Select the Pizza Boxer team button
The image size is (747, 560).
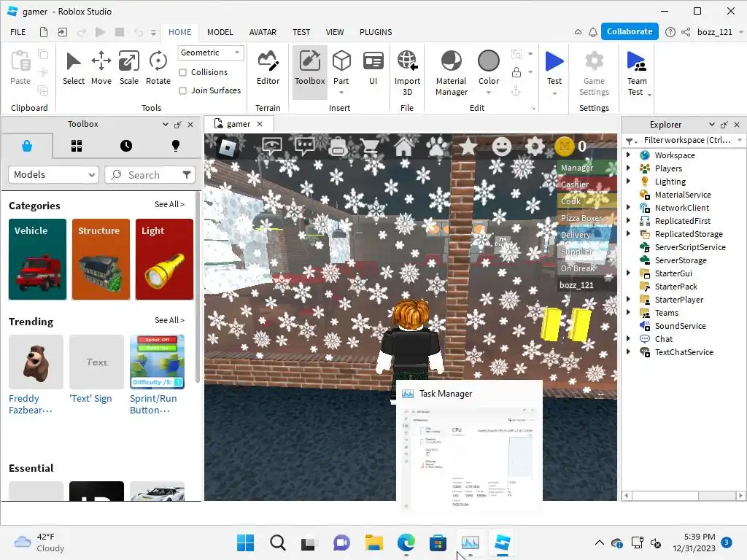click(587, 218)
